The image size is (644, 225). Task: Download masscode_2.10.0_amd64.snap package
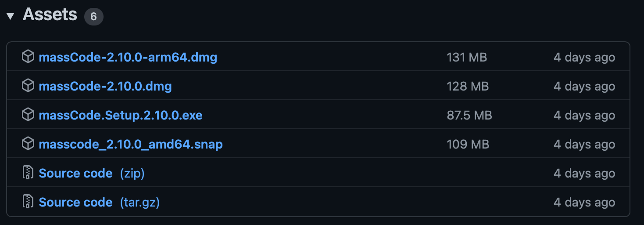pos(131,144)
